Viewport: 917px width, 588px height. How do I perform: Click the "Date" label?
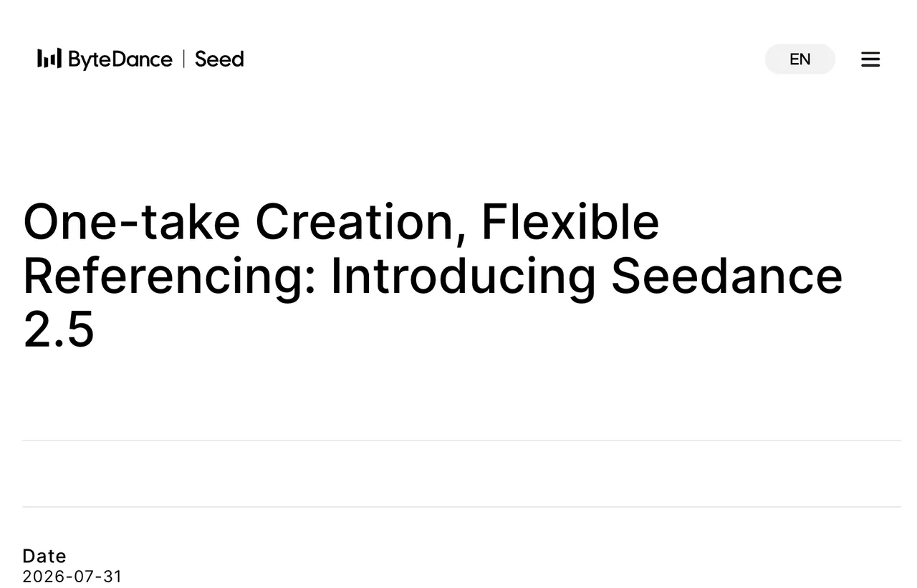[44, 556]
